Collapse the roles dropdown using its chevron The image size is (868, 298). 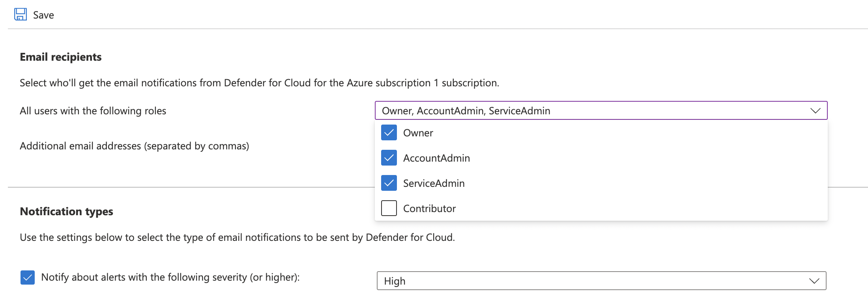click(815, 111)
